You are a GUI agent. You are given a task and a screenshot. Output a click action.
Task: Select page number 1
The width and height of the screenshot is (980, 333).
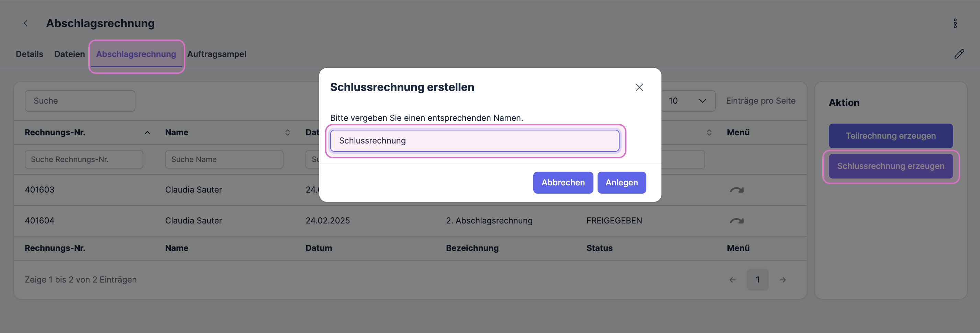[x=757, y=280]
